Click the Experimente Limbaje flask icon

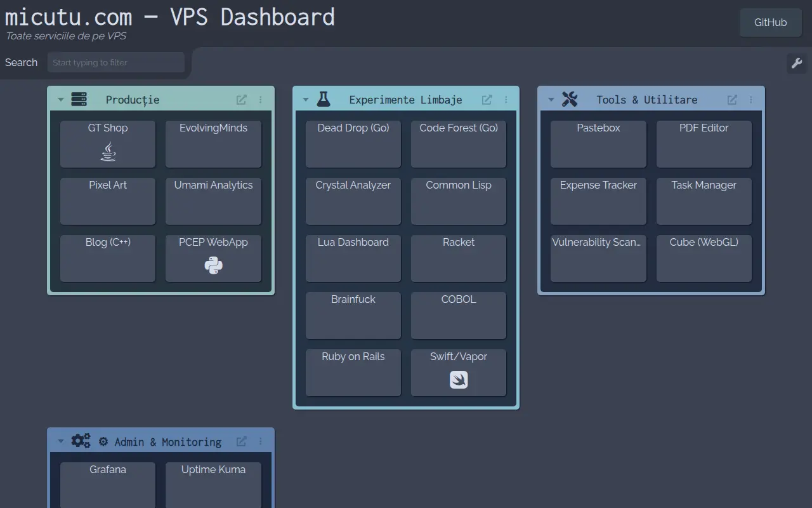(324, 99)
